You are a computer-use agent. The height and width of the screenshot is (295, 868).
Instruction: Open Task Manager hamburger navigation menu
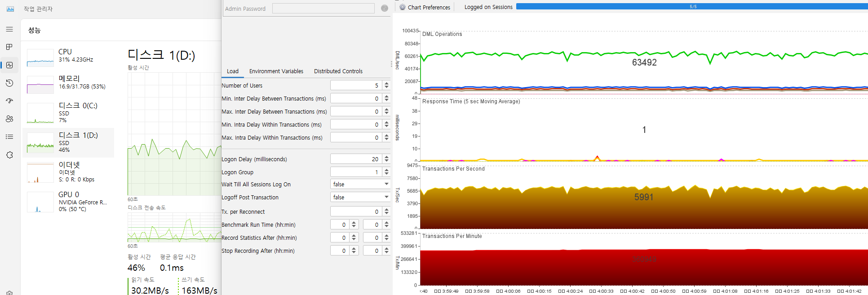pyautogui.click(x=9, y=29)
